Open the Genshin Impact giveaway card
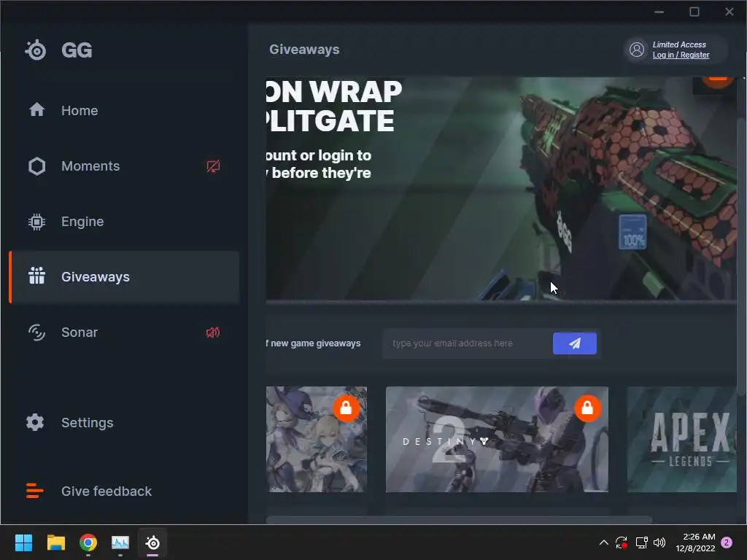747x560 pixels. 317,439
